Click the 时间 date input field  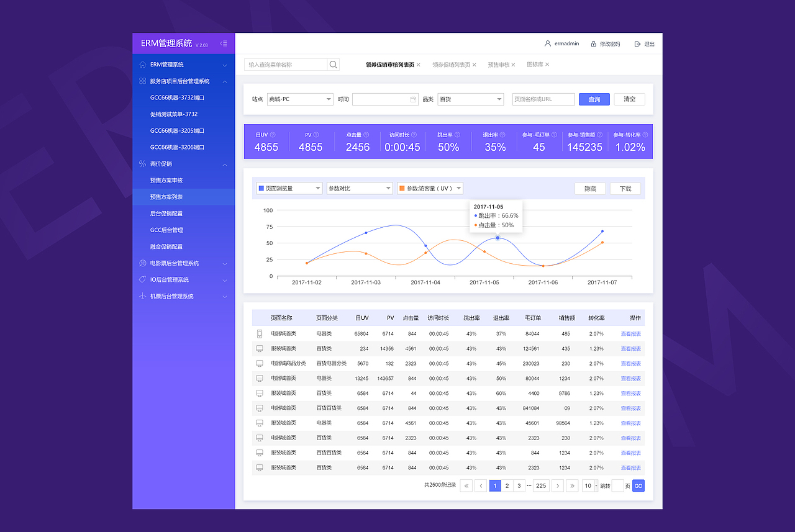click(x=386, y=99)
